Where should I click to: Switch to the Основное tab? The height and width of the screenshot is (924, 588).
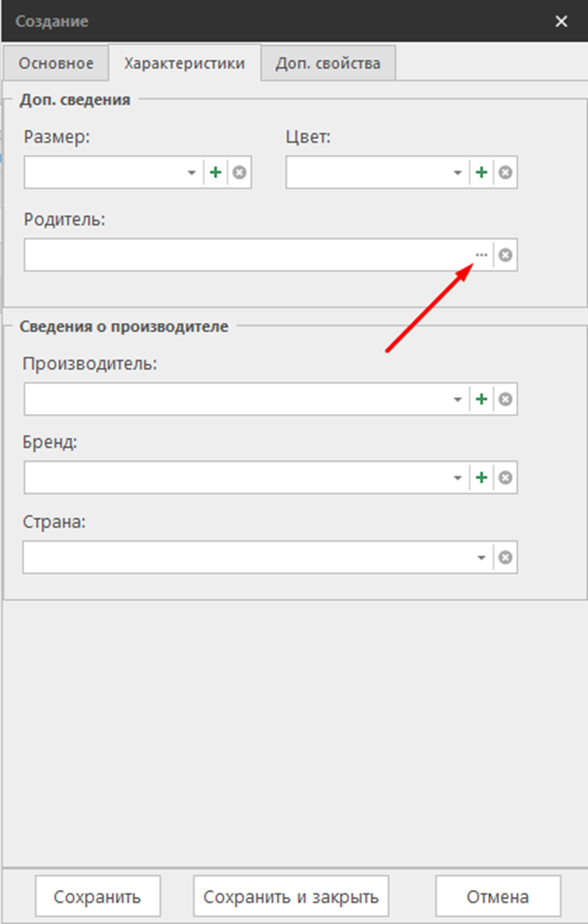56,64
